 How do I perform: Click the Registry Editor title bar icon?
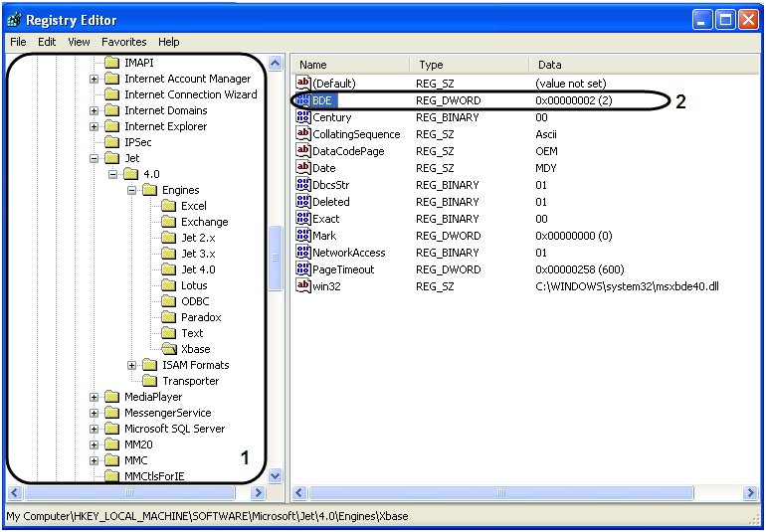[14, 20]
